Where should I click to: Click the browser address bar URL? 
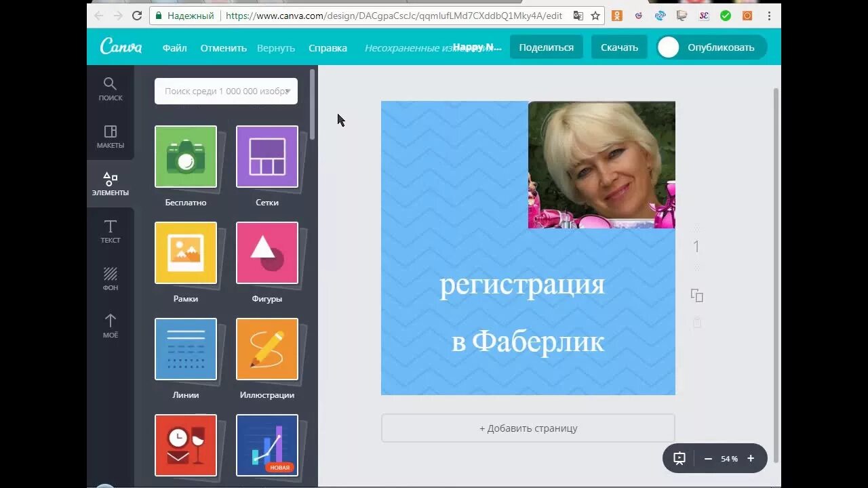point(394,15)
